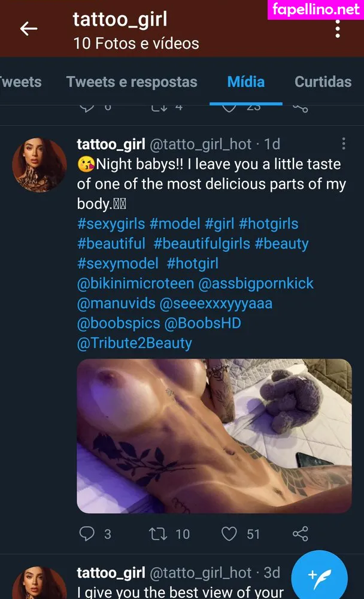Open the Tweets e respostas tab

coord(132,82)
